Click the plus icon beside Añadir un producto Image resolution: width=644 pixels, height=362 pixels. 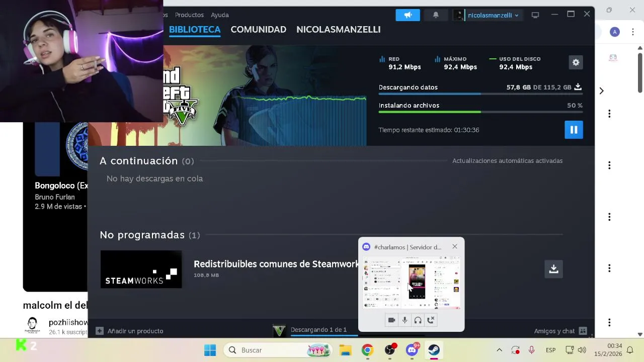(x=100, y=331)
